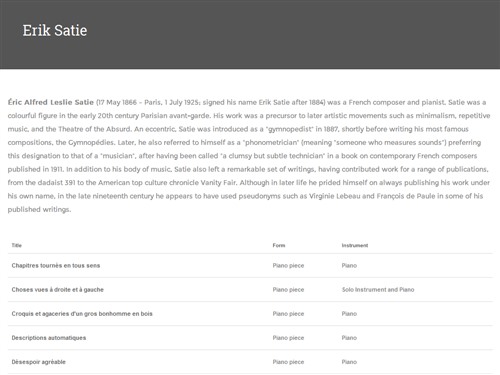Screen dimensions: 500x375
Task: Click Solo Instrument and Piano cell
Action: pos(378,290)
